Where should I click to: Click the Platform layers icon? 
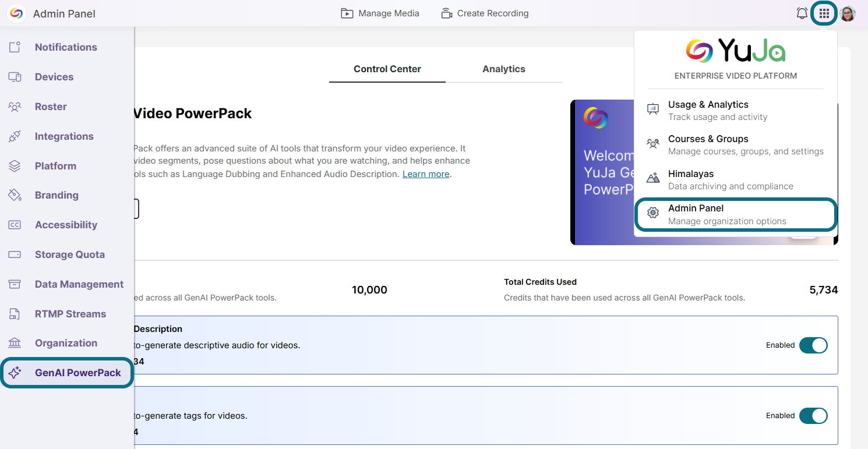tap(15, 166)
